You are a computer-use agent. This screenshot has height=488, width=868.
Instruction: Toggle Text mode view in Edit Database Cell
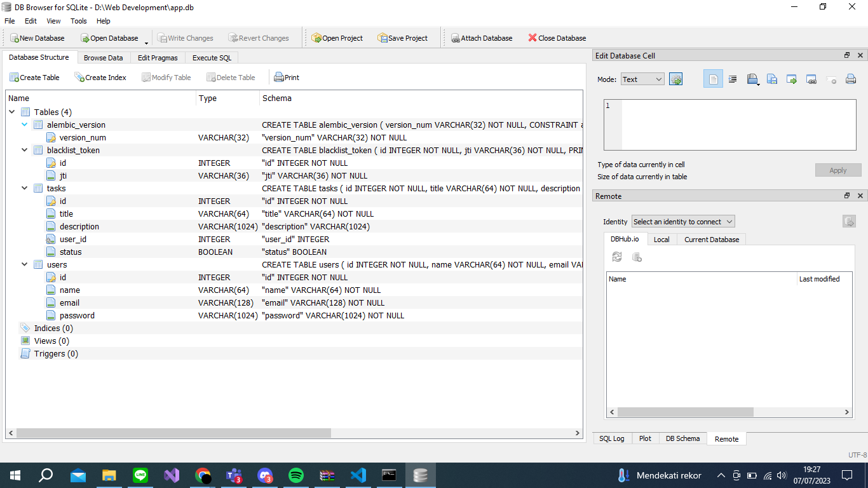click(713, 79)
